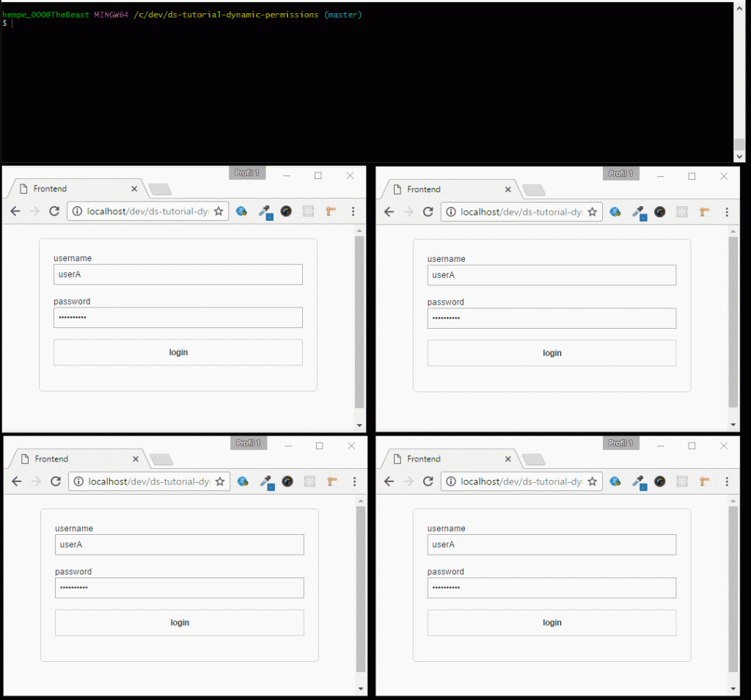Click back arrow in top-right browser window
This screenshot has height=700, width=751.
point(389,212)
